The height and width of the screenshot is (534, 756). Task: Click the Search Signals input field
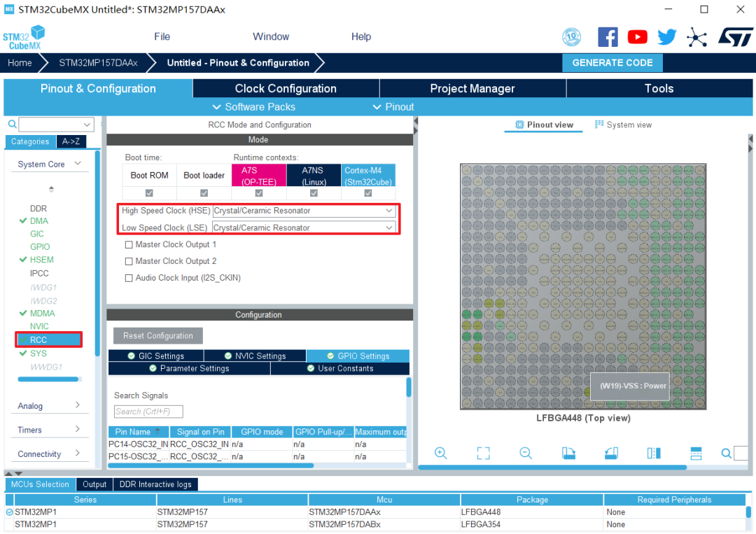[x=148, y=412]
